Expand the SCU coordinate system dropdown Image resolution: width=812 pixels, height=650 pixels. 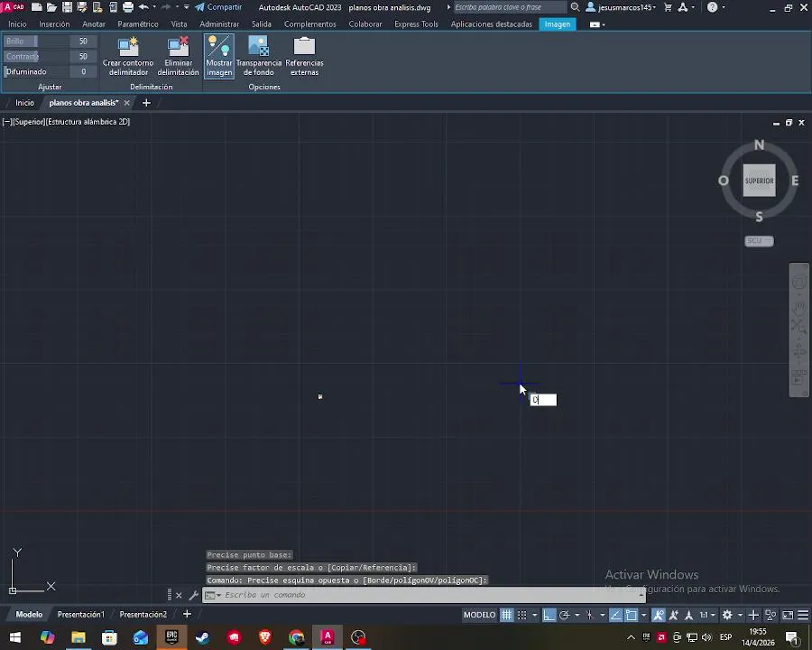[759, 241]
